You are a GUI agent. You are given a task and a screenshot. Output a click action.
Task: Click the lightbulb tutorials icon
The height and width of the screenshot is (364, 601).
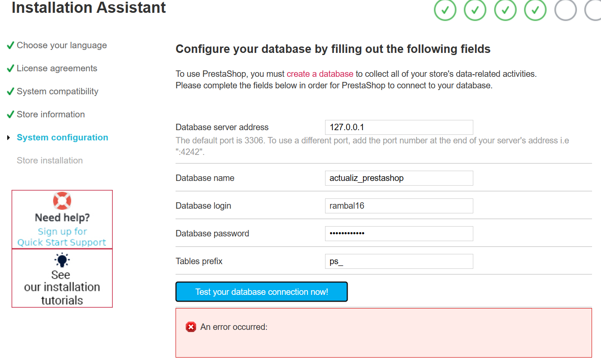pyautogui.click(x=62, y=260)
